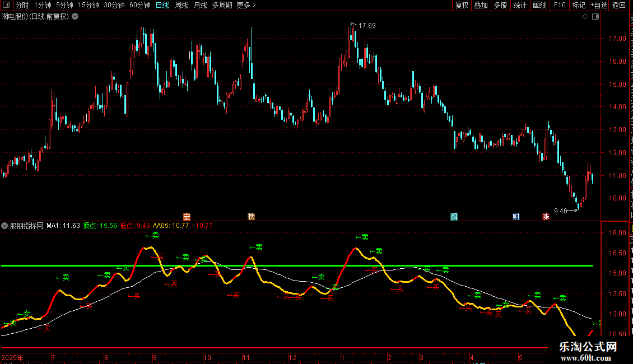Click the 股朋指标网 indicator name
Viewport: 633px width, 364px height.
click(27, 226)
